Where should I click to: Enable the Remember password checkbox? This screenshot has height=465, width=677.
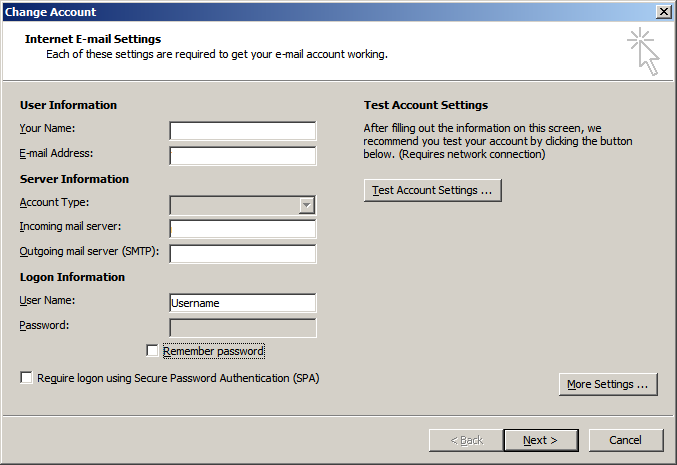(152, 351)
